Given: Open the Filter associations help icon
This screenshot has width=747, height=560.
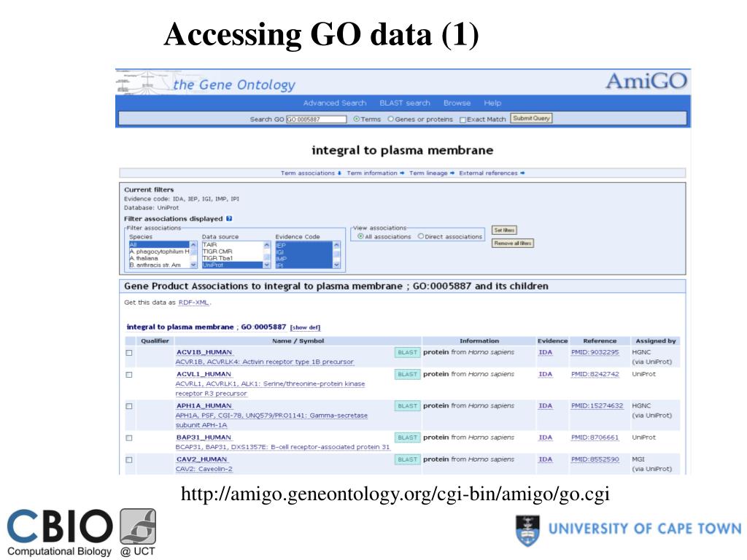Looking at the screenshot, I should point(229,219).
